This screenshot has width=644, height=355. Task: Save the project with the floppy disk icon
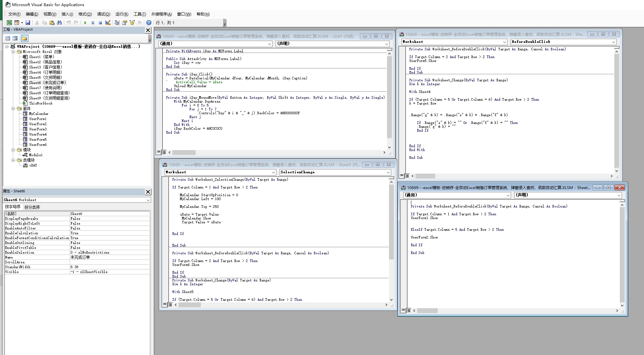[x=28, y=23]
